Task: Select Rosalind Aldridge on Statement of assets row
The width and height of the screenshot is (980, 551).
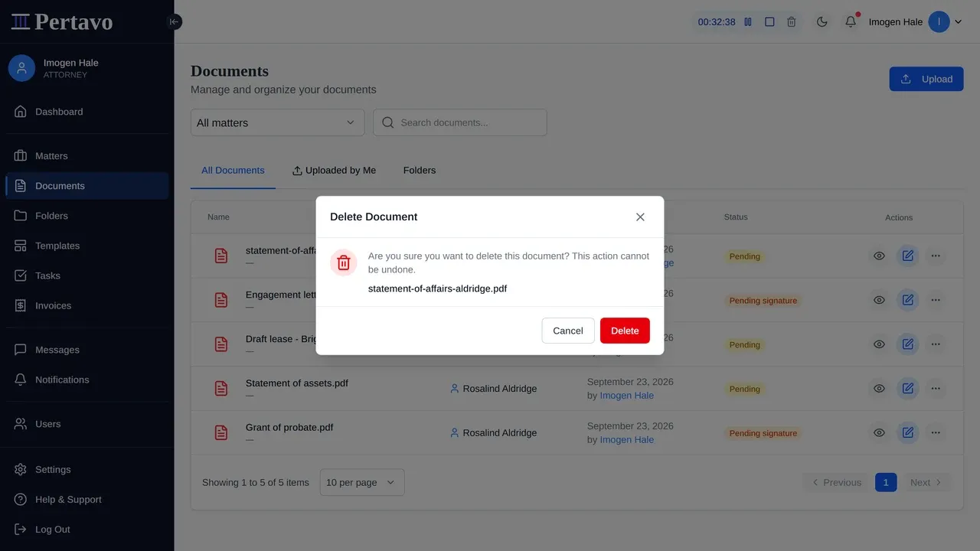Action: point(493,389)
